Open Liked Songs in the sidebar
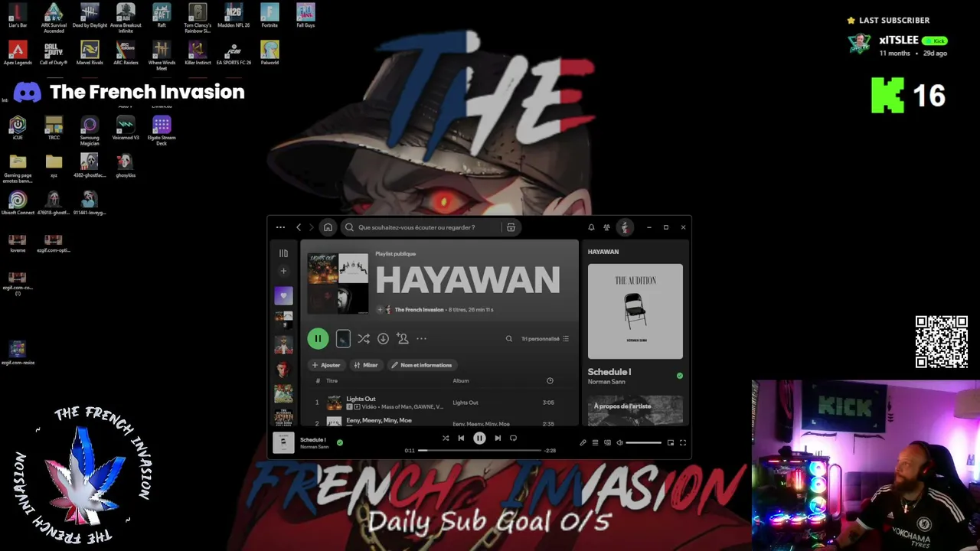 (283, 295)
